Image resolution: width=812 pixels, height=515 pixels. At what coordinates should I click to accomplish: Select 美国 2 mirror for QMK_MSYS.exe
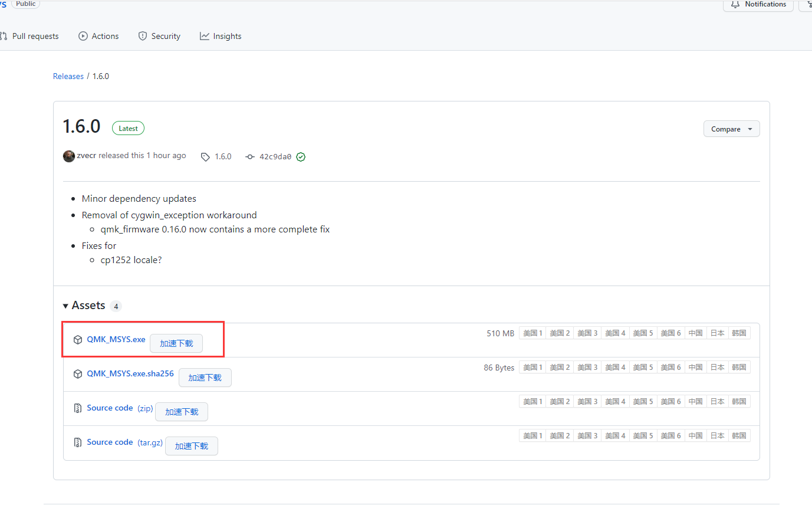[560, 333]
